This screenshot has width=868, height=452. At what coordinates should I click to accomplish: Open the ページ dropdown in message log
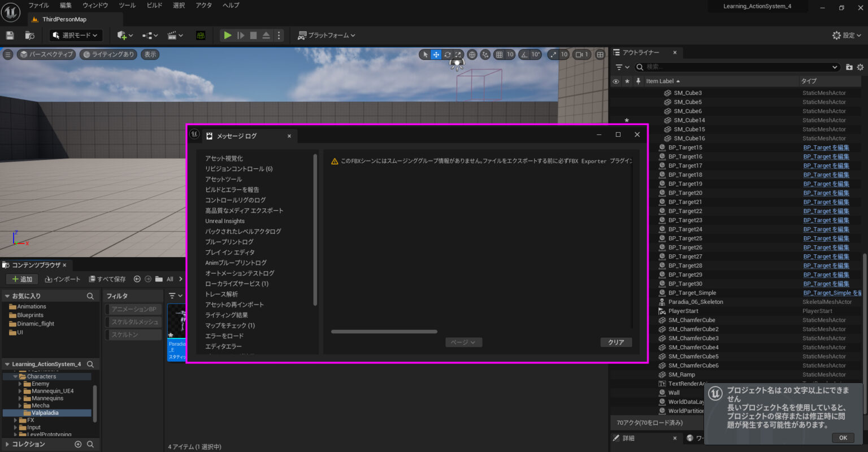tap(463, 342)
